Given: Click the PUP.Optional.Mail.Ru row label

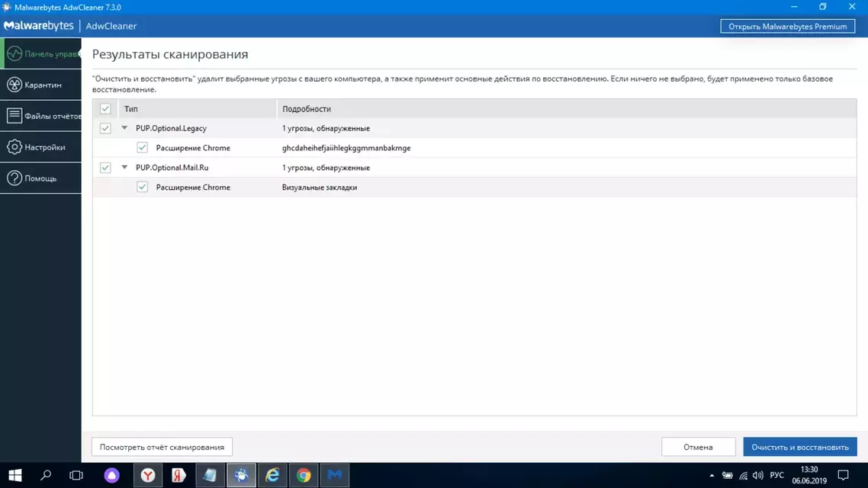Looking at the screenshot, I should [172, 168].
